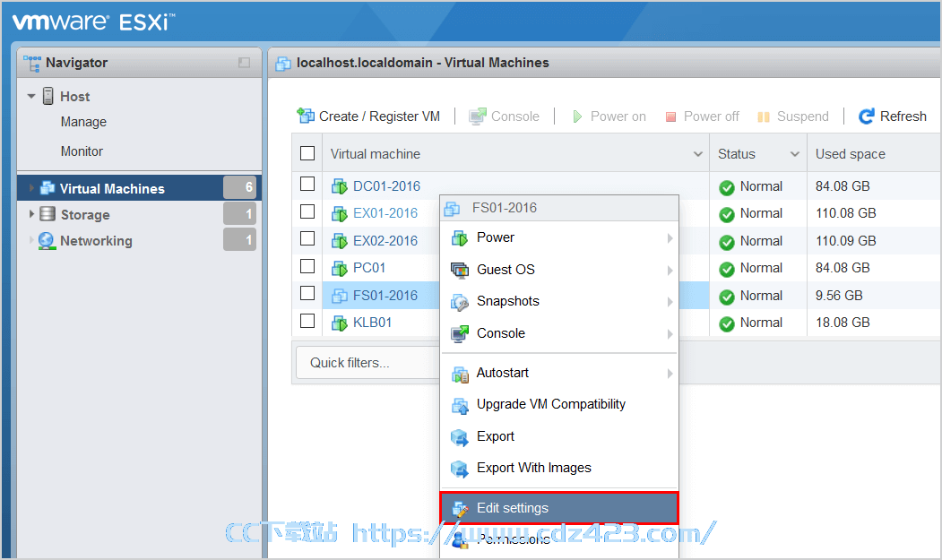This screenshot has width=942, height=560.
Task: Click the EX02-2016 VM icon
Action: tap(340, 241)
